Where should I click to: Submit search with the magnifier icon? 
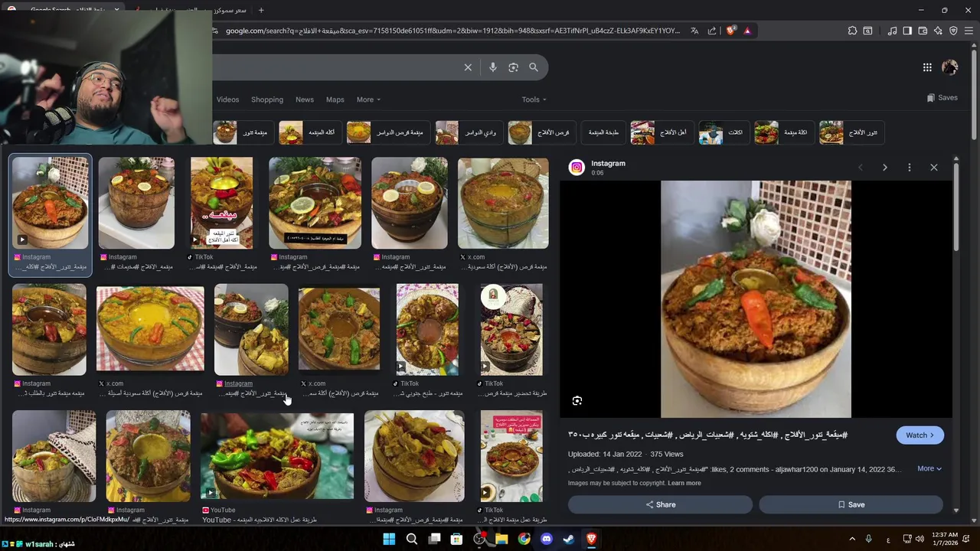coord(534,67)
